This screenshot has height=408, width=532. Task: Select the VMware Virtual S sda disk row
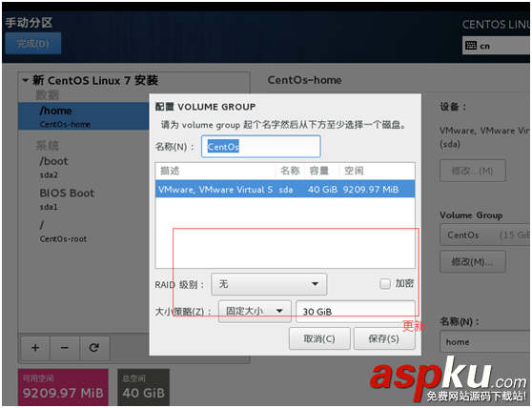tap(285, 189)
